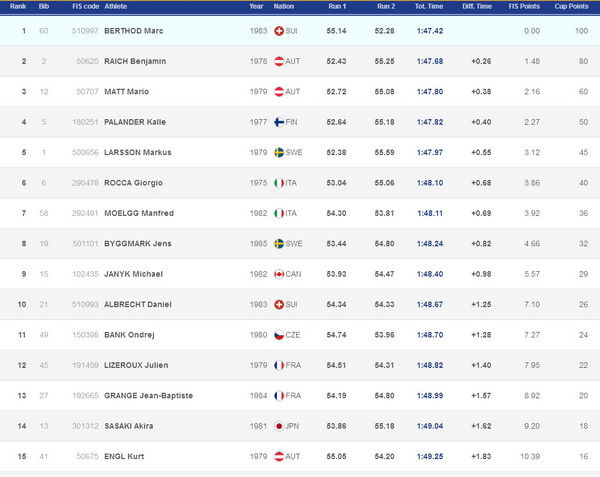Screen dimensions: 600x477
Task: Select the ENGL Kurt result row
Action: click(x=300, y=456)
